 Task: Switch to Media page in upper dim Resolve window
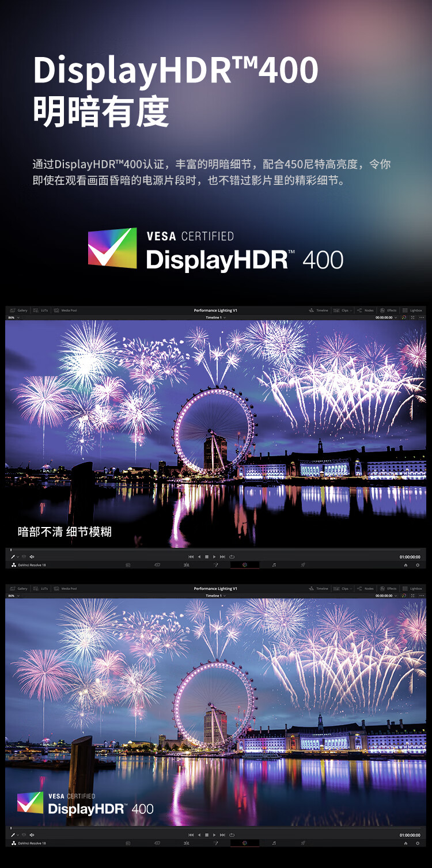(x=128, y=565)
